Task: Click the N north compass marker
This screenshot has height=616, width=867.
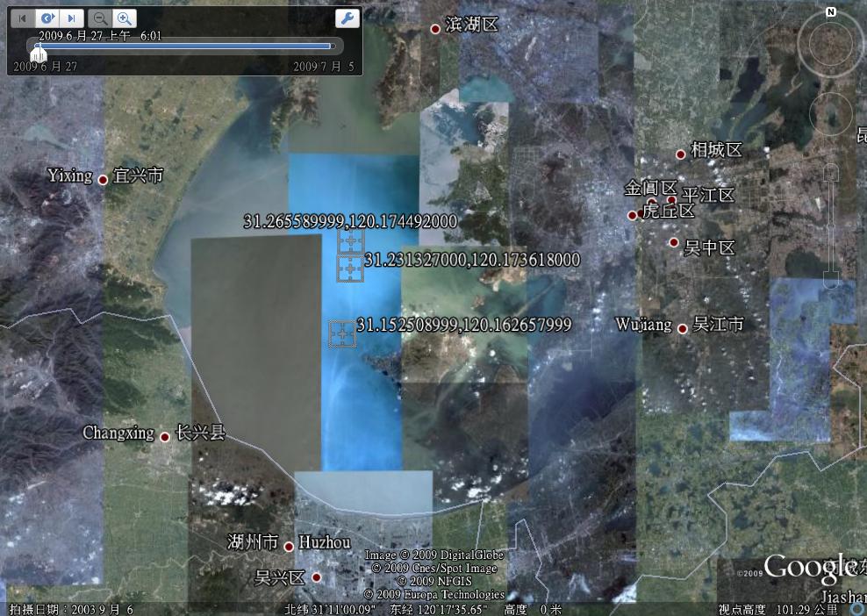Action: 830,12
